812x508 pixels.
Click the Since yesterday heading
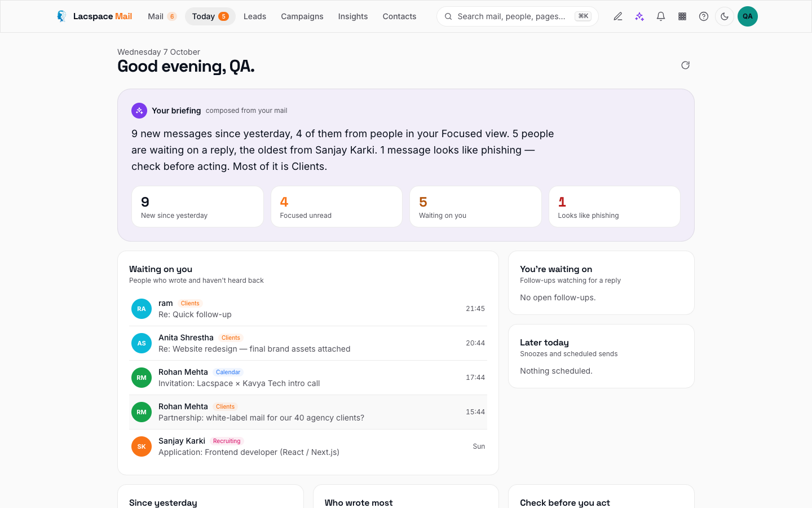coord(163,503)
